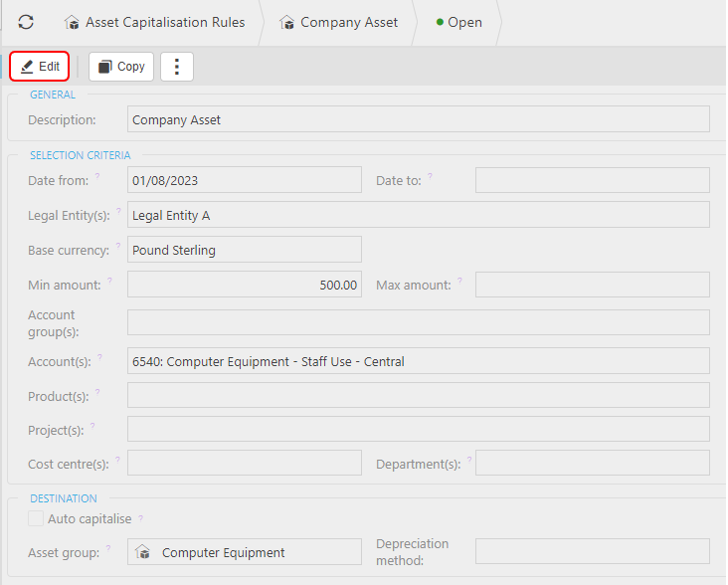Click help icon next to Date to
Image resolution: width=728 pixels, height=585 pixels.
pos(430,175)
